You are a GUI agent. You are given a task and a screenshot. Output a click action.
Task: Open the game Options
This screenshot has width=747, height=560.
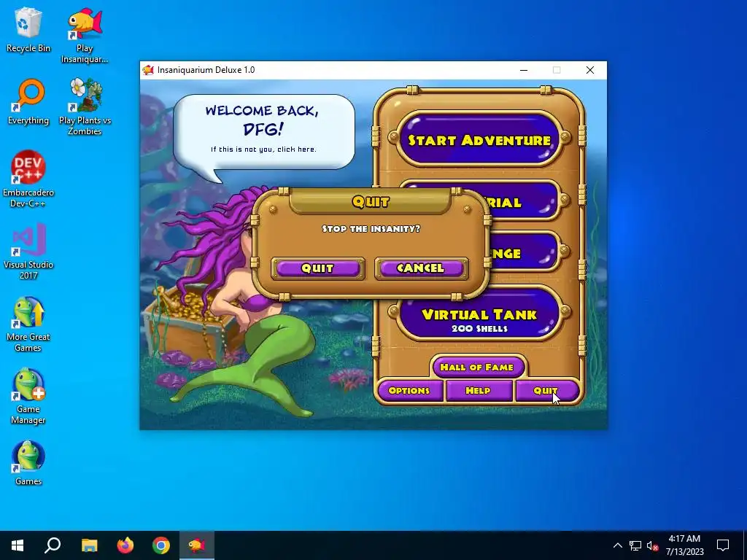click(x=409, y=391)
